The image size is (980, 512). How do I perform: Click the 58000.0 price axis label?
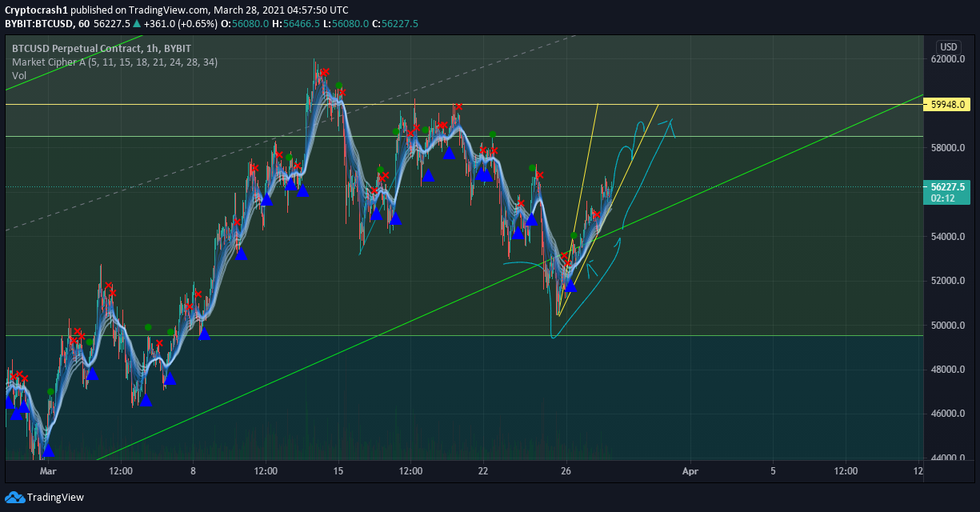click(x=949, y=148)
